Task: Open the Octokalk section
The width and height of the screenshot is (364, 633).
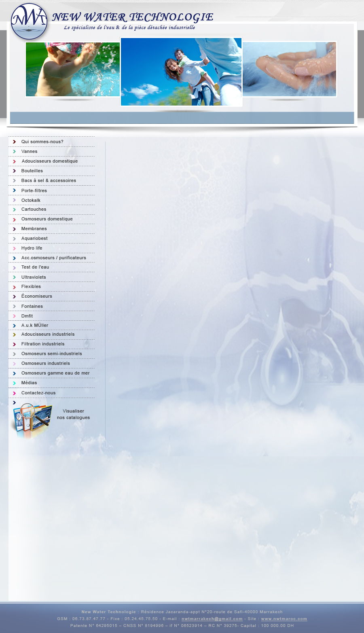Action: coord(31,200)
